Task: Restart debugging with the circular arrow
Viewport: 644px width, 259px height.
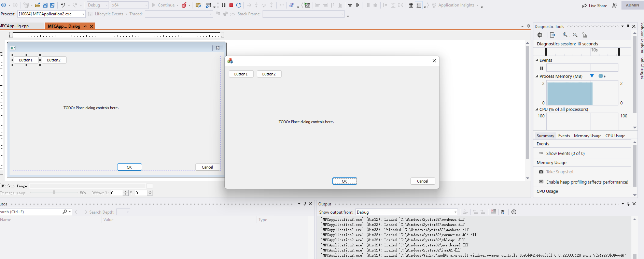Action: [239, 5]
